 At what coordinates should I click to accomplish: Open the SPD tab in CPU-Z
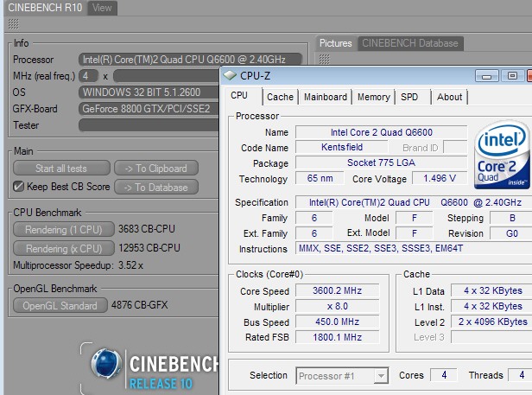pyautogui.click(x=409, y=97)
